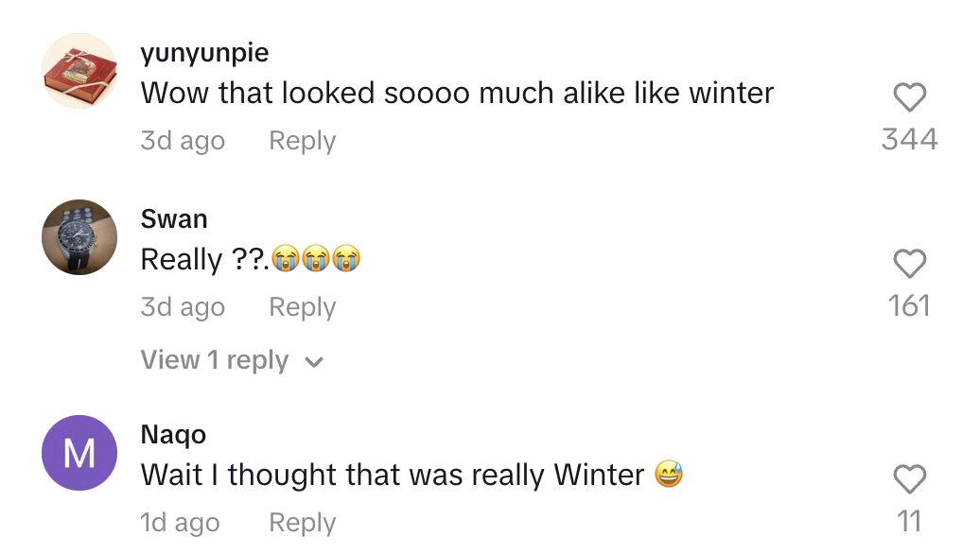Image resolution: width=980 pixels, height=554 pixels.
Task: Open the Swan username profile
Action: point(173,219)
